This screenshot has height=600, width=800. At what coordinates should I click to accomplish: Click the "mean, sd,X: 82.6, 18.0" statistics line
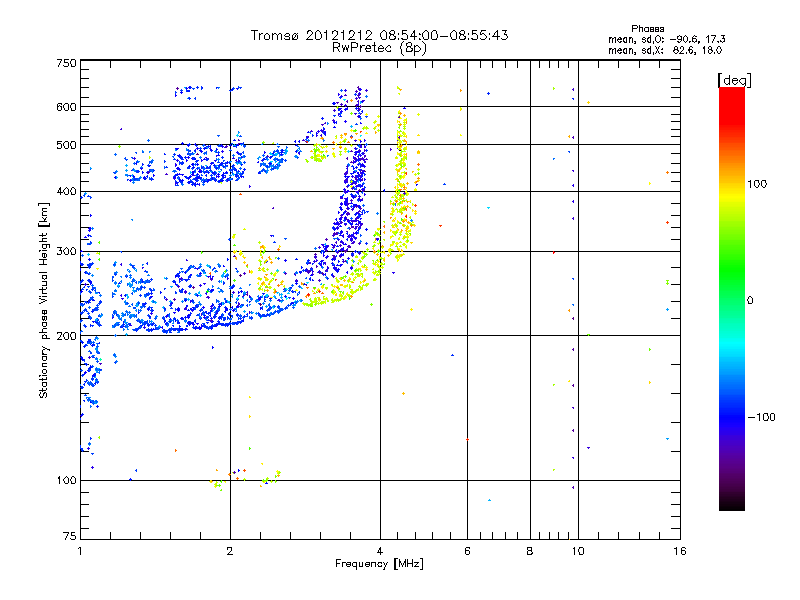(665, 50)
